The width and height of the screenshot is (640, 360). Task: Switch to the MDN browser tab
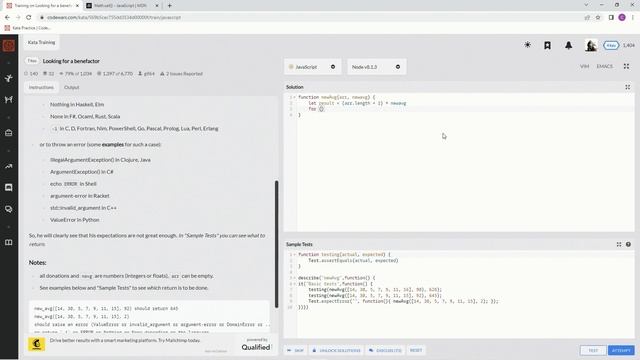tap(121, 6)
